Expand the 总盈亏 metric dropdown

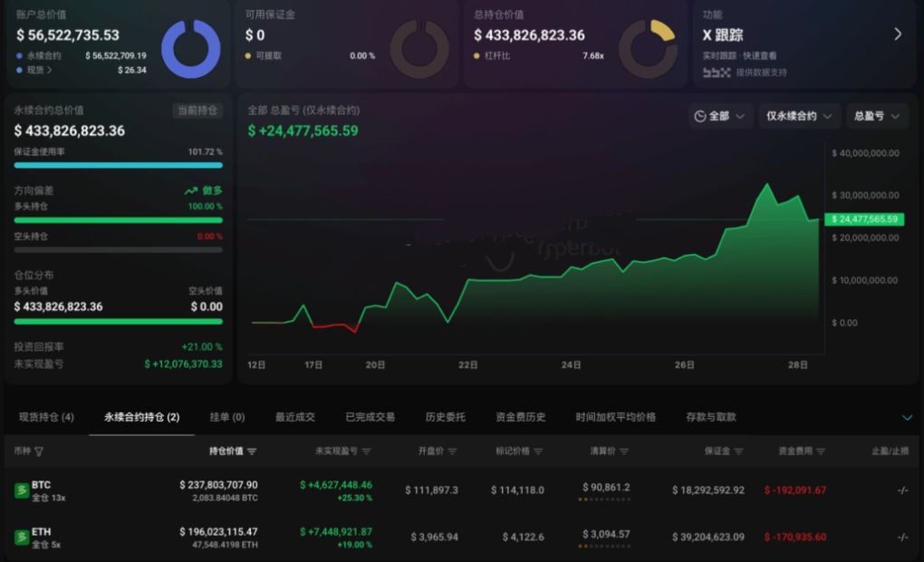(877, 116)
